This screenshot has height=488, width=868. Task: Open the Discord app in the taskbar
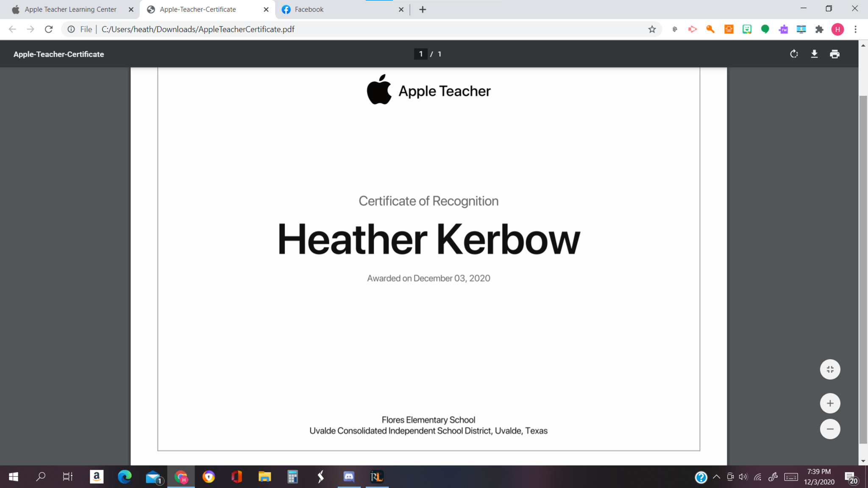pyautogui.click(x=348, y=477)
